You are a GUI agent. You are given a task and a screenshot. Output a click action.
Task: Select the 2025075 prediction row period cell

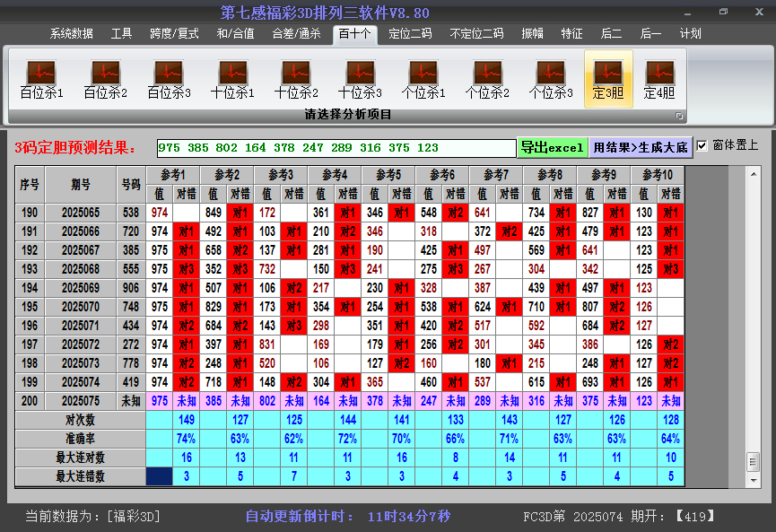point(81,401)
